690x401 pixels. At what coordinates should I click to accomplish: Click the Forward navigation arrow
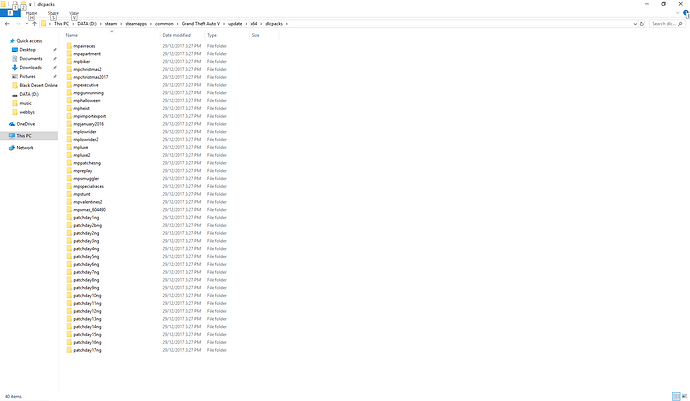[18, 24]
